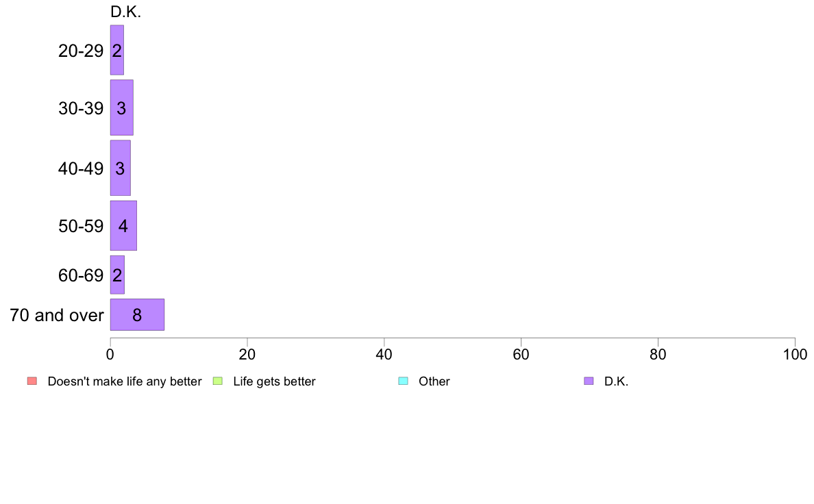Click the x-axis tick label 100
Image resolution: width=814 pixels, height=504 pixels.
795,355
